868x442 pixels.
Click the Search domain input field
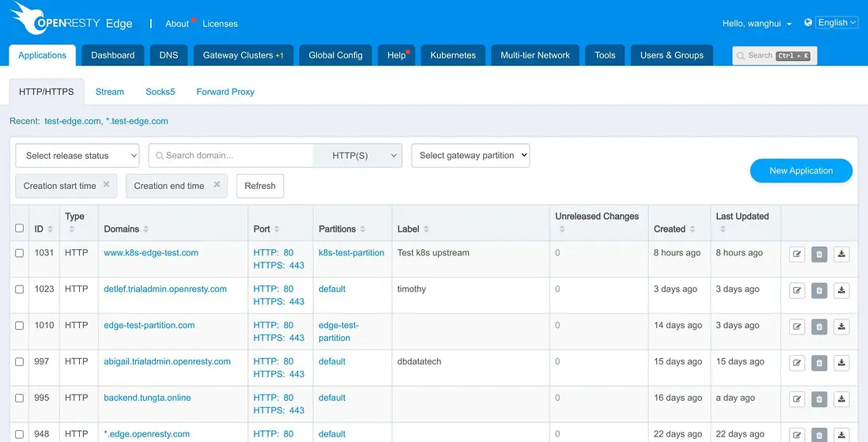point(233,156)
